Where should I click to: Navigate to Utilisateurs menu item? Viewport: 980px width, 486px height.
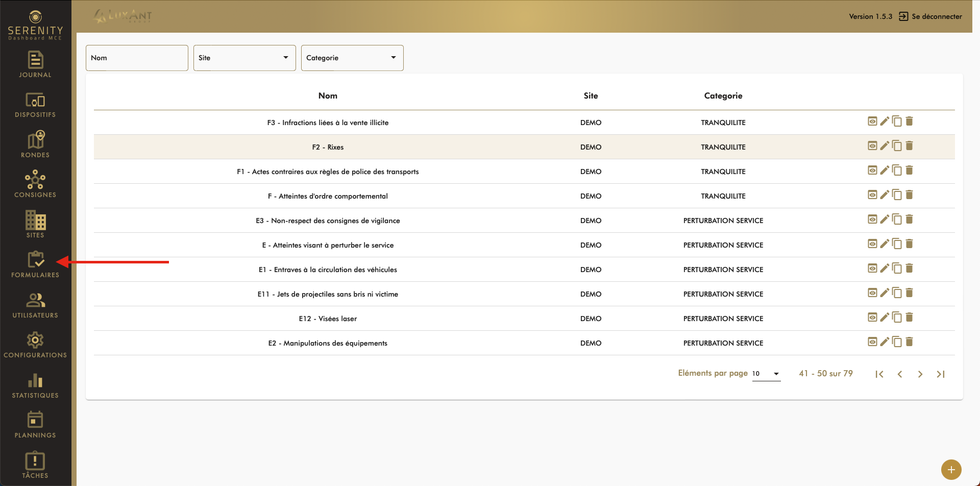point(35,305)
